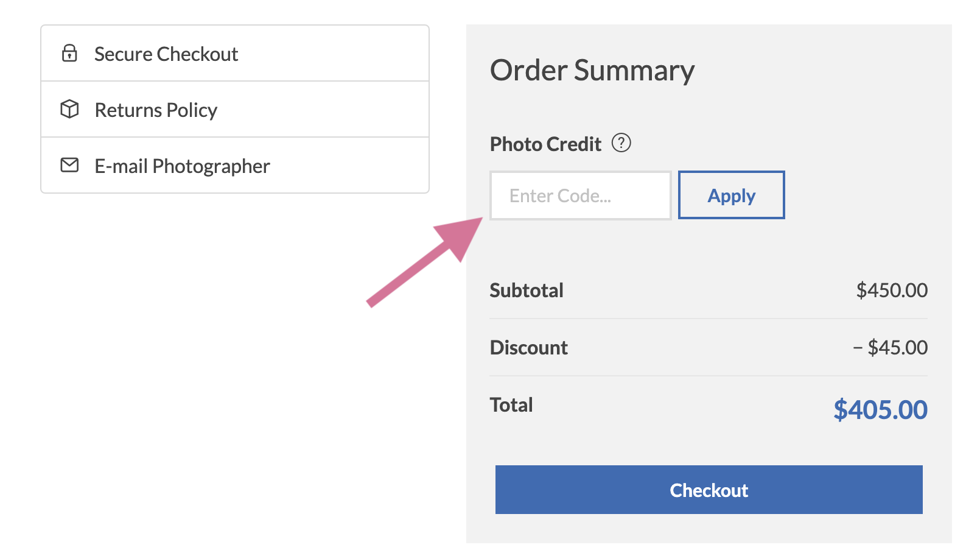980x553 pixels.
Task: Apply the photo credit code
Action: [731, 195]
